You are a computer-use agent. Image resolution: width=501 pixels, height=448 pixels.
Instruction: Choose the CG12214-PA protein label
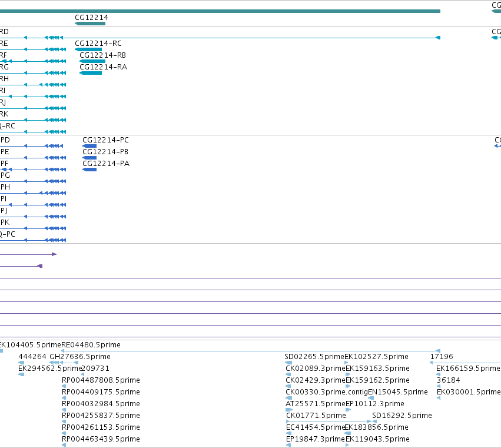pos(106,164)
